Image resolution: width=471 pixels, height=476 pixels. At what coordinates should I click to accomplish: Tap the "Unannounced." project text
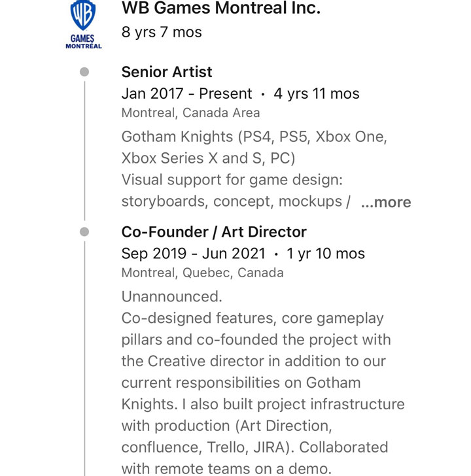[x=172, y=297]
